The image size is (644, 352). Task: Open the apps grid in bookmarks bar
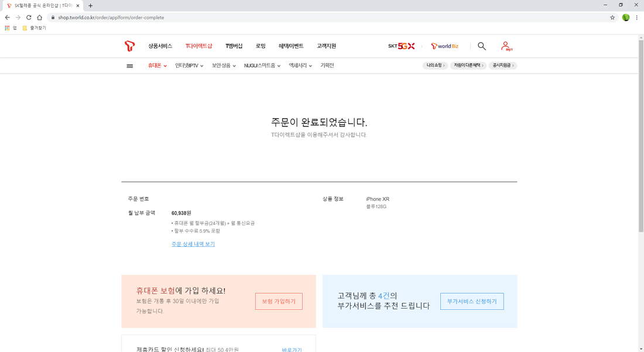(x=7, y=28)
